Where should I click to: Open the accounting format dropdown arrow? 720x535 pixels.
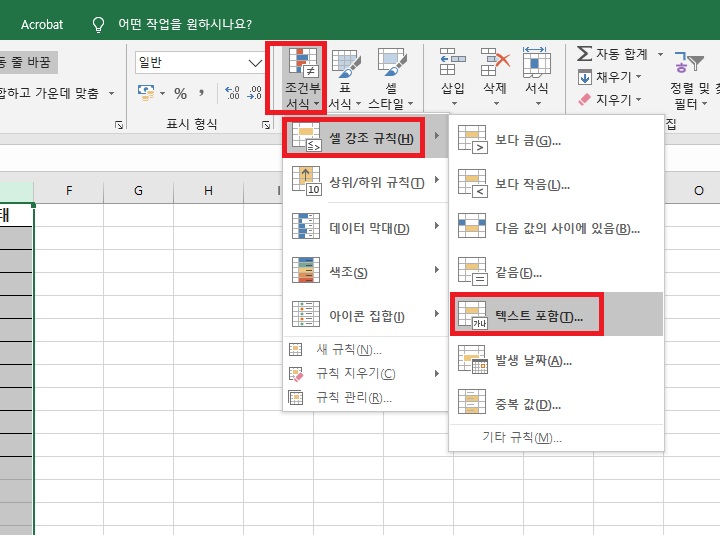[162, 93]
